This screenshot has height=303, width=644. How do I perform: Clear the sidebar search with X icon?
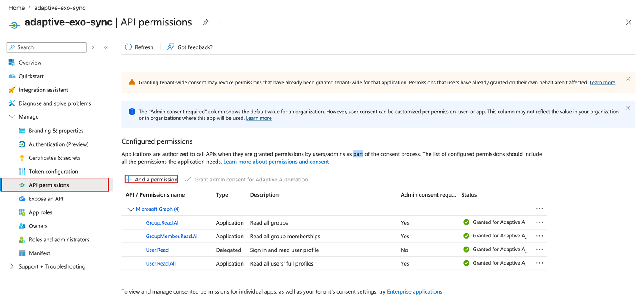click(x=93, y=47)
